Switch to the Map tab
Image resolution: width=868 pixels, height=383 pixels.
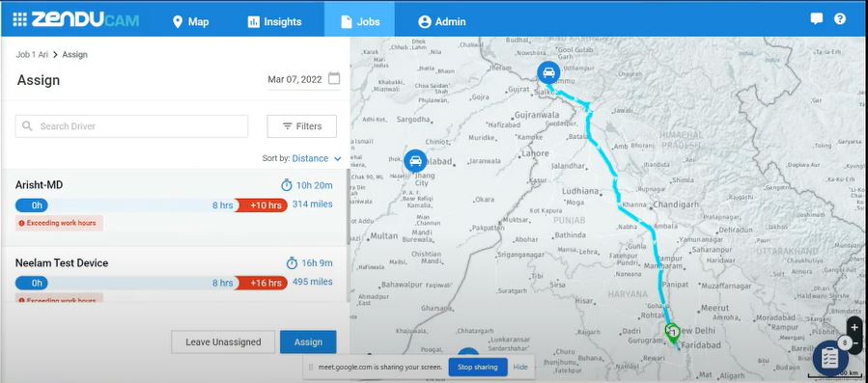(190, 21)
